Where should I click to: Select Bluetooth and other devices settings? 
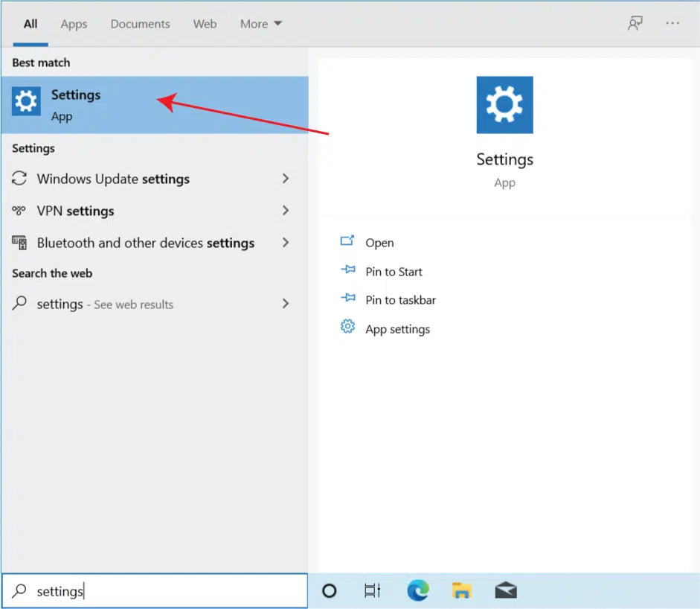155,243
